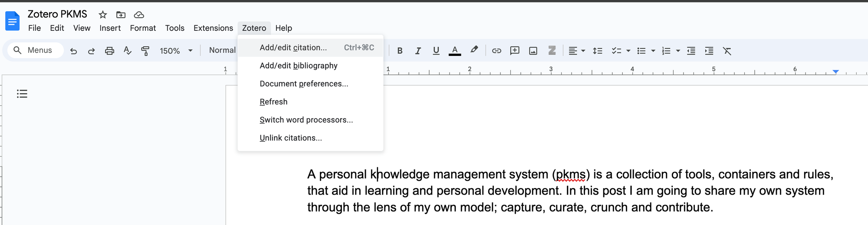Click the numbered list icon

click(x=666, y=51)
